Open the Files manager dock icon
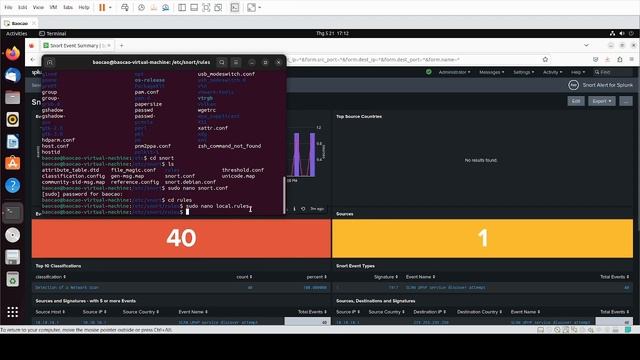The image size is (640, 360). [x=13, y=98]
